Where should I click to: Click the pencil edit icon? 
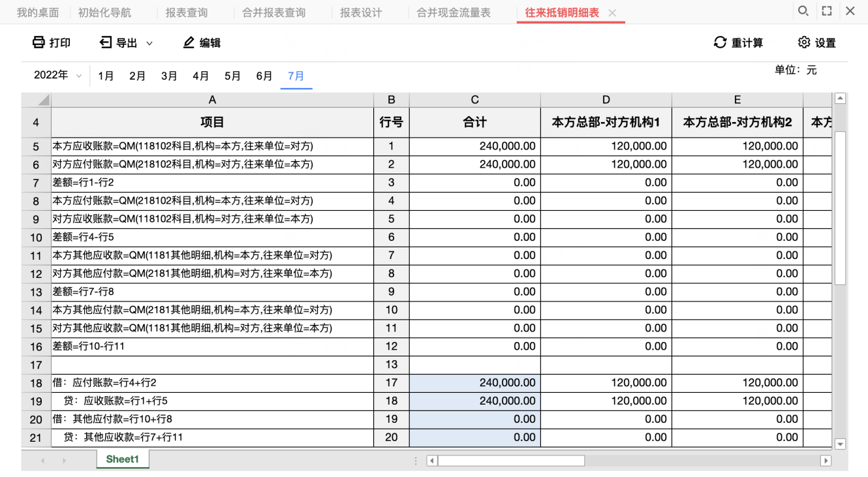click(189, 42)
